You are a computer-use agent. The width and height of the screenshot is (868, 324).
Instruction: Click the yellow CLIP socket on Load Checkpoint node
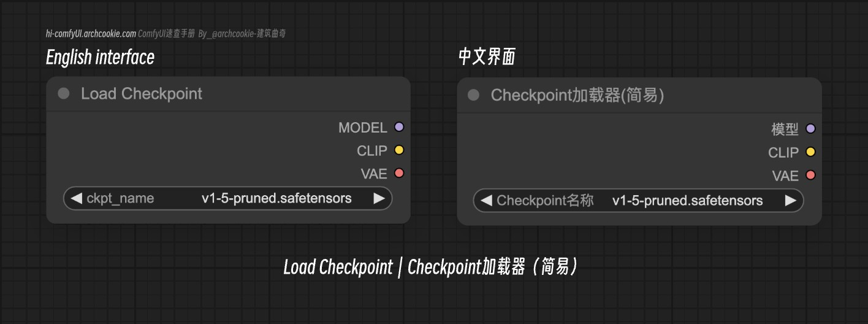(x=399, y=150)
